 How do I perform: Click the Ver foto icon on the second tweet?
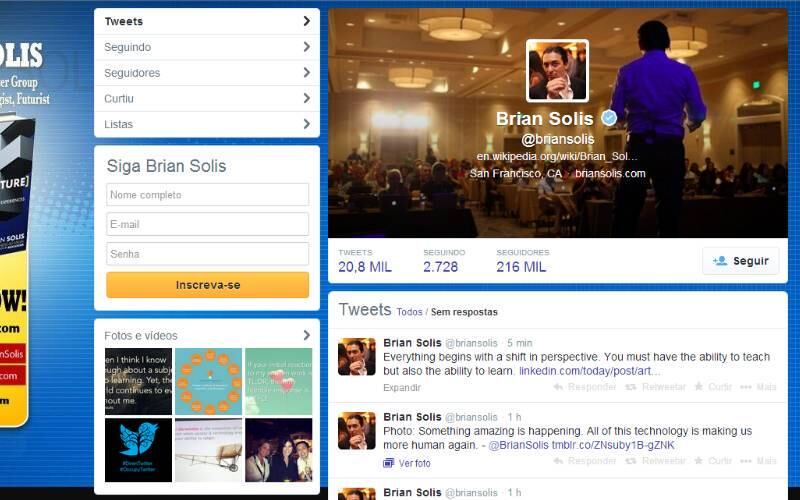click(390, 464)
